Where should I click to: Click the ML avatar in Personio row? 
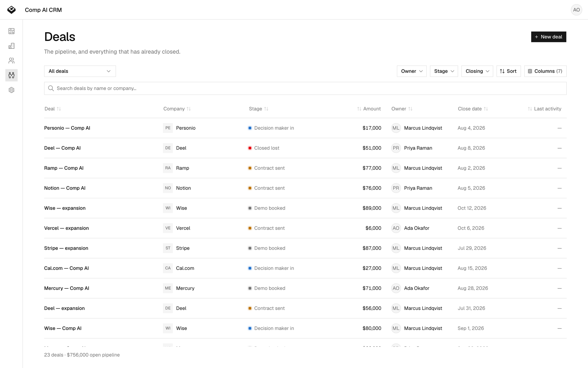tap(396, 128)
